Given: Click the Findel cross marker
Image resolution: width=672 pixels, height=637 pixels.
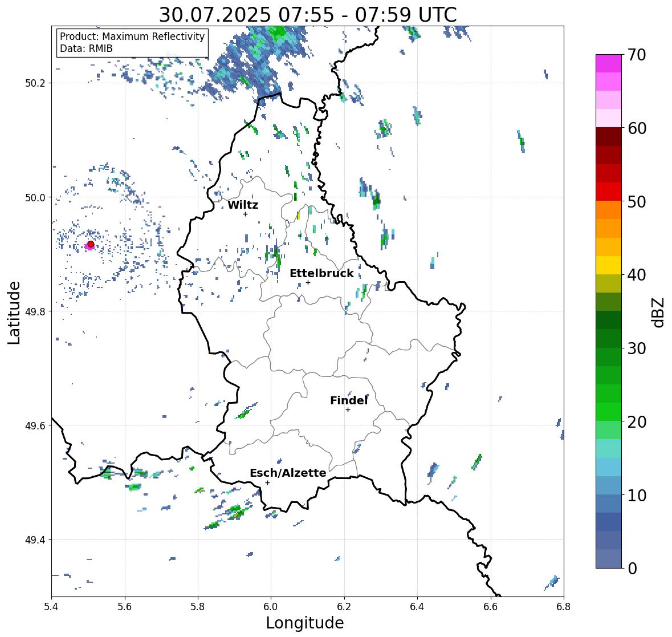Looking at the screenshot, I should [x=348, y=410].
